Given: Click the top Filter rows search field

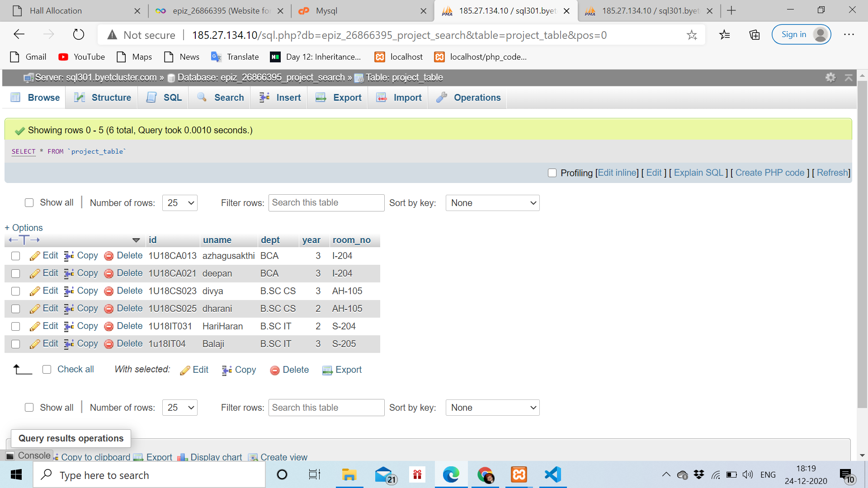Looking at the screenshot, I should pyautogui.click(x=326, y=203).
